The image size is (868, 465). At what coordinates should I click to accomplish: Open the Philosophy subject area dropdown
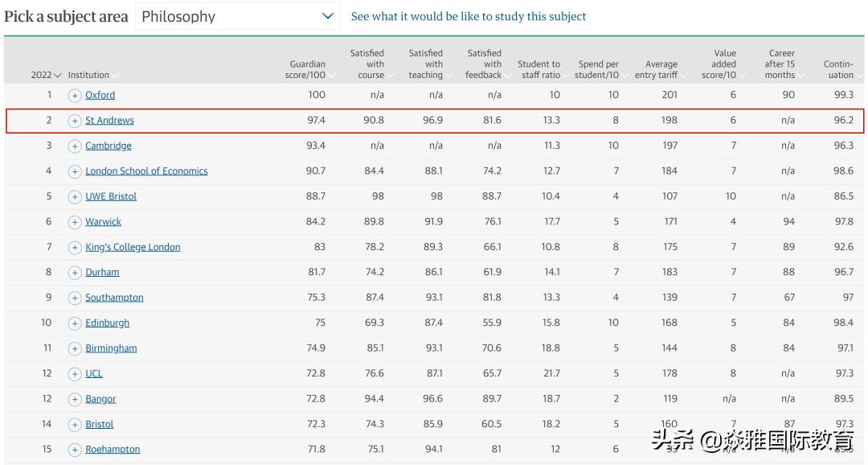237,16
